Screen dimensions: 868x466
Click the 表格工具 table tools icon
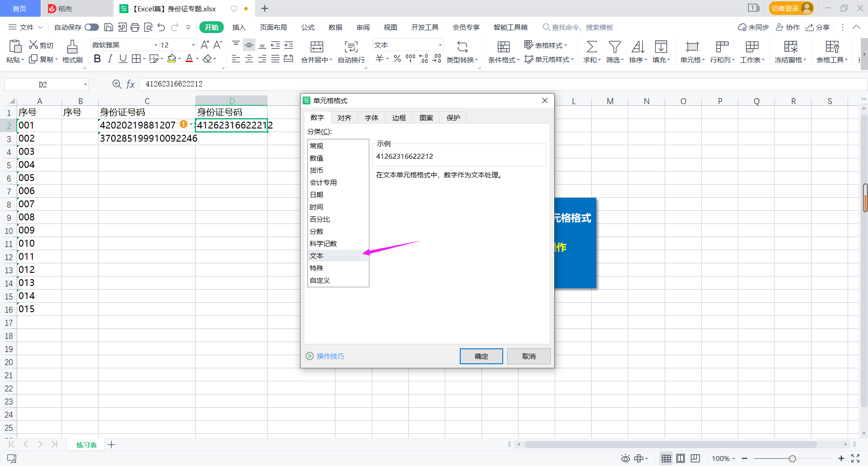click(832, 47)
